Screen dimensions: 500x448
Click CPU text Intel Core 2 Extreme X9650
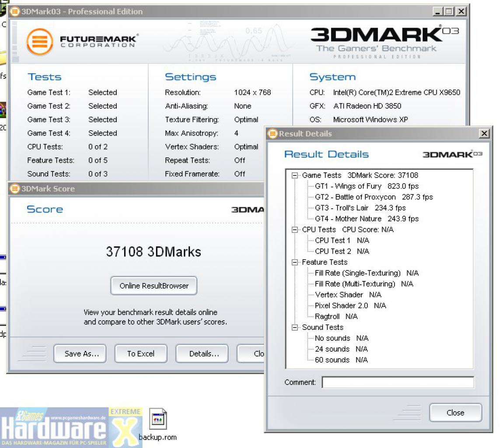(x=397, y=92)
